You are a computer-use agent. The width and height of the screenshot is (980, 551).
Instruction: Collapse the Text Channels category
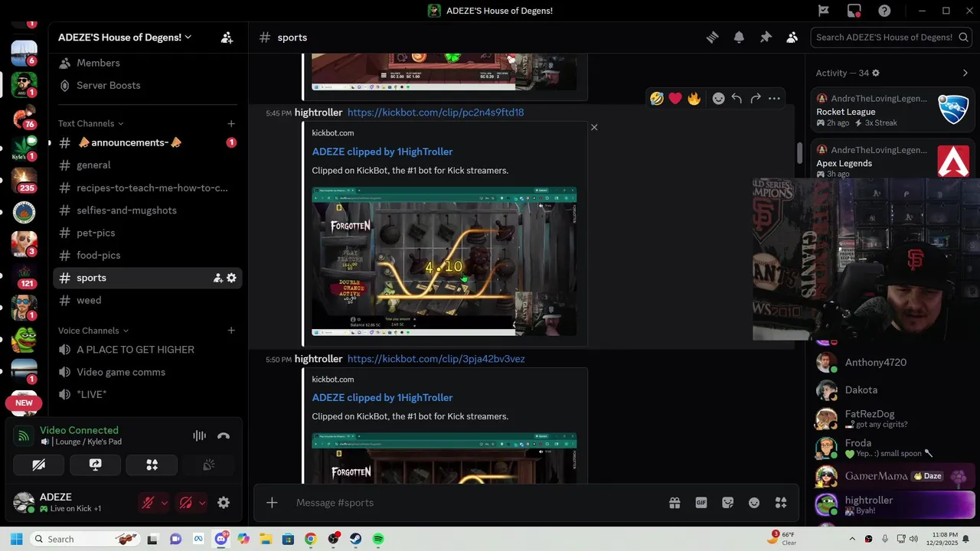pos(90,123)
